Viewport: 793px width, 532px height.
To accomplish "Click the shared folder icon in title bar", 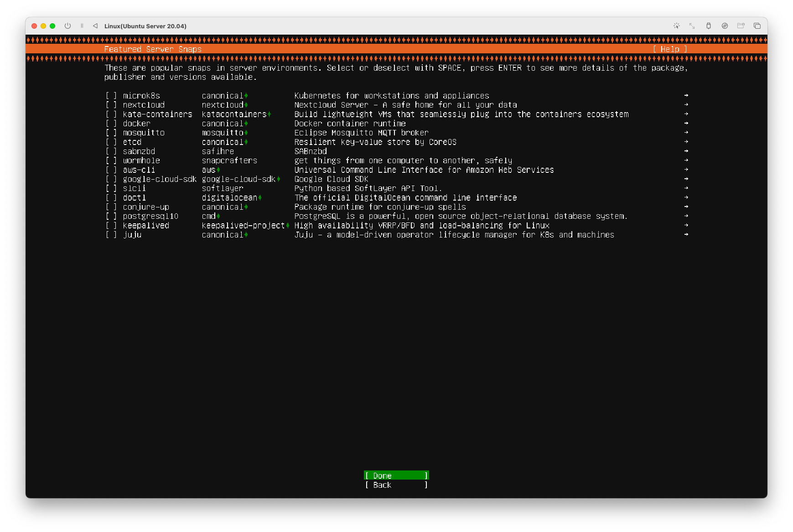I will 741,26.
